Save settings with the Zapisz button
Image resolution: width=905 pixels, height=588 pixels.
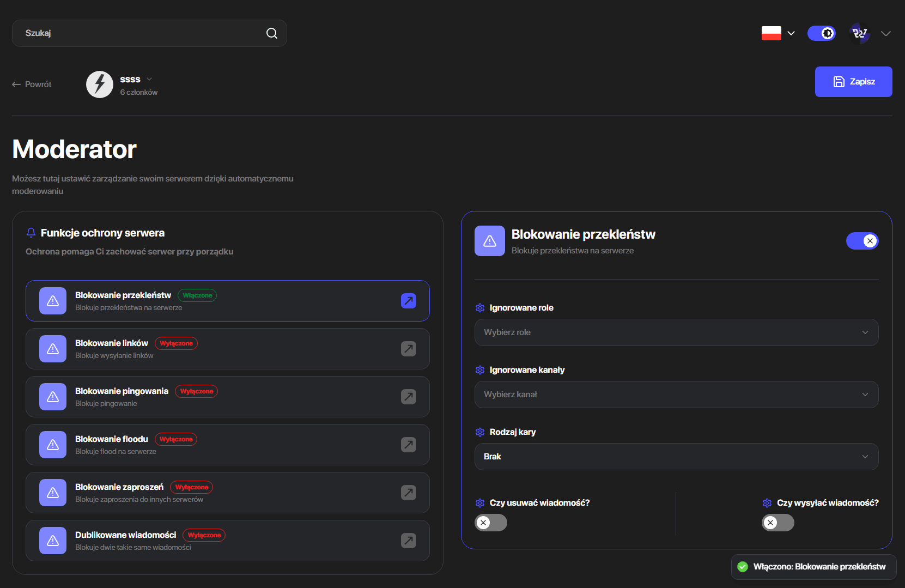coord(854,82)
